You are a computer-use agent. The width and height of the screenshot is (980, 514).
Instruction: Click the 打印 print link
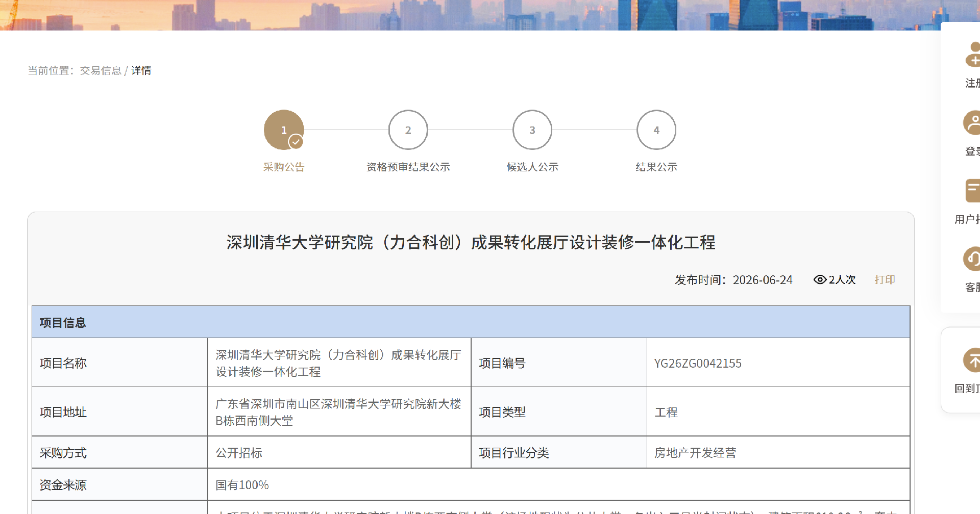885,279
